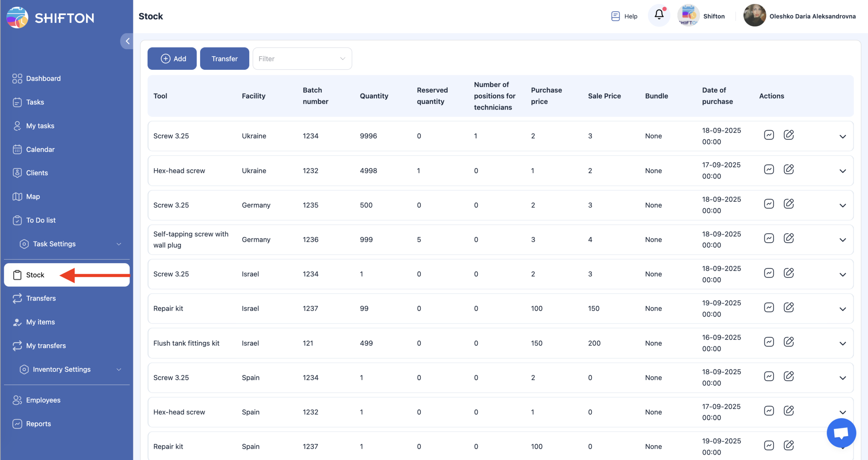This screenshot has width=868, height=460.
Task: Click the user profile avatar photo
Action: [754, 16]
